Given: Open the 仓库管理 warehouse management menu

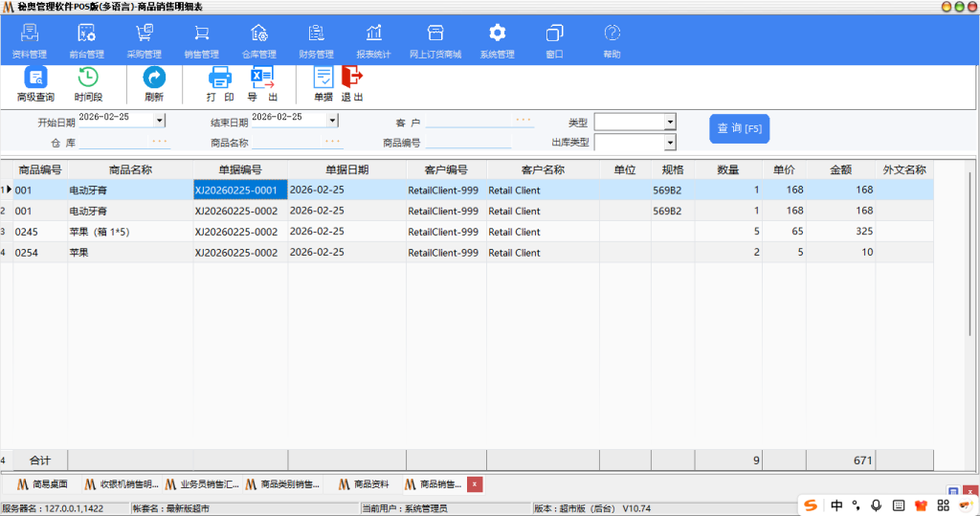Looking at the screenshot, I should pyautogui.click(x=258, y=40).
